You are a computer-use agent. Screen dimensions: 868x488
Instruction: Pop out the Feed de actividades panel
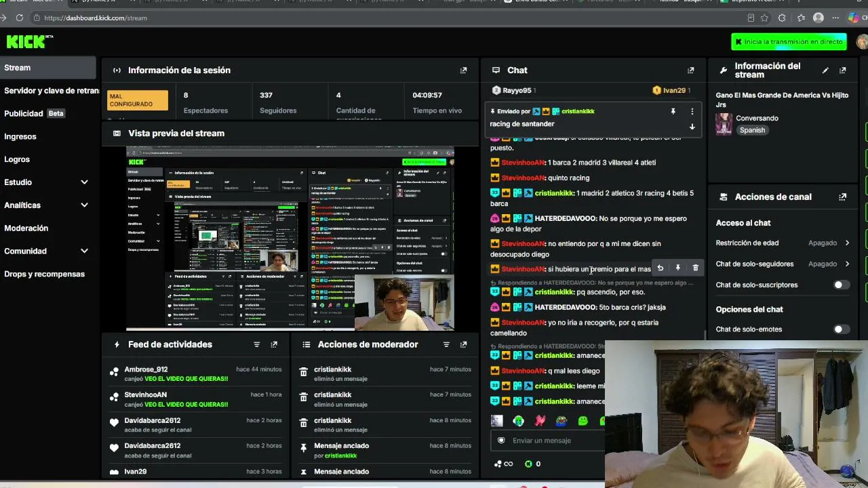(x=273, y=344)
